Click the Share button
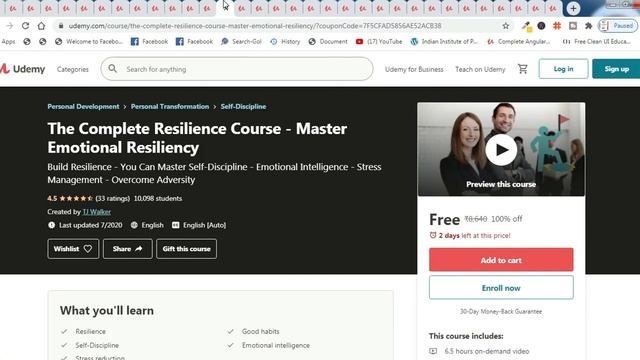 (x=128, y=249)
